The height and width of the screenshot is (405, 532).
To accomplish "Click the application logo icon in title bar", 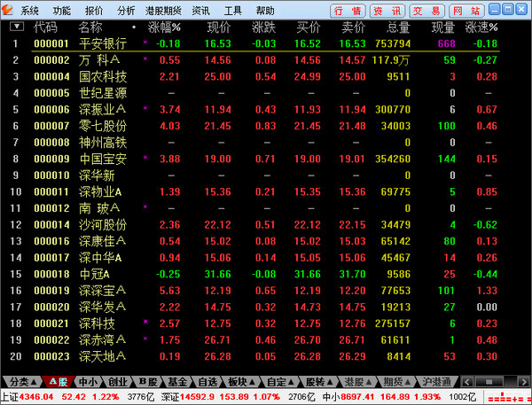I will (7, 10).
